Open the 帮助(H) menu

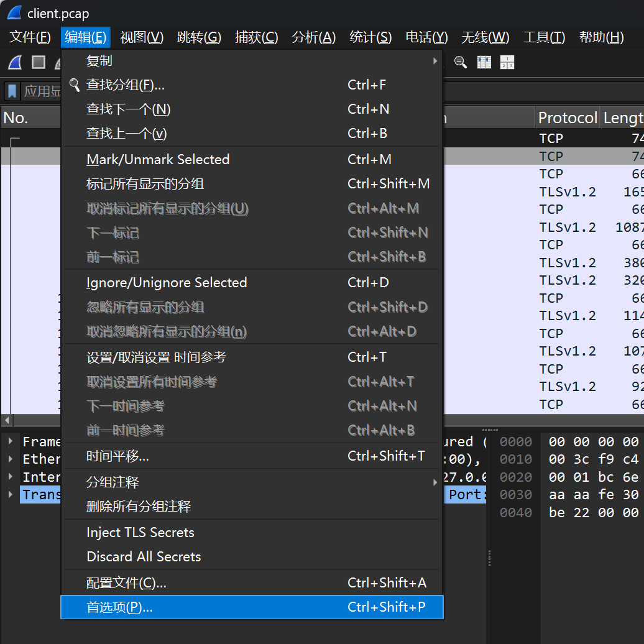[x=601, y=37]
